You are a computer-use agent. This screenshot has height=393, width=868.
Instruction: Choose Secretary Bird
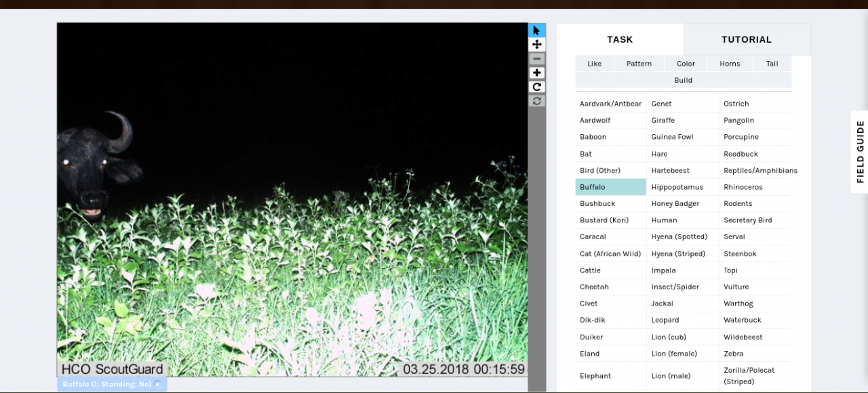[755, 220]
